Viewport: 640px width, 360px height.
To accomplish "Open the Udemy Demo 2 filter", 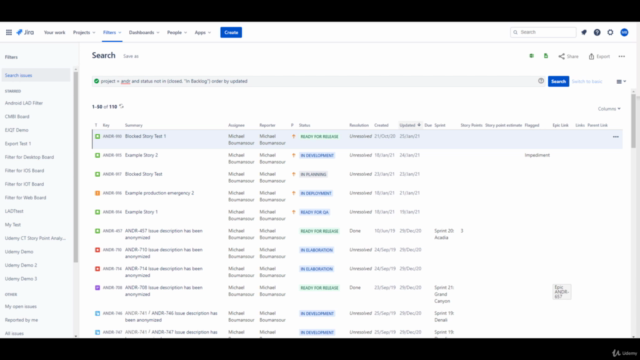I will (21, 265).
